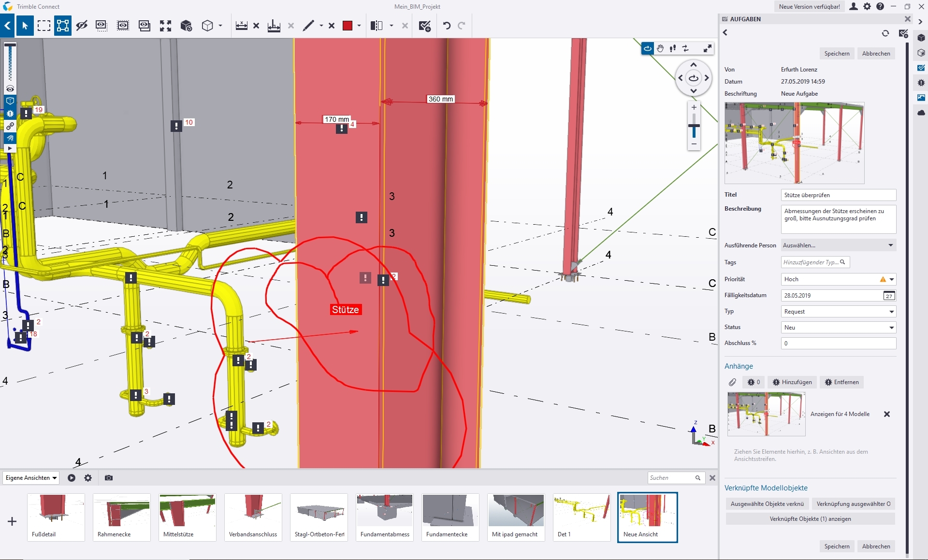Open the red markup color swatch
This screenshot has width=928, height=560.
[x=347, y=26]
